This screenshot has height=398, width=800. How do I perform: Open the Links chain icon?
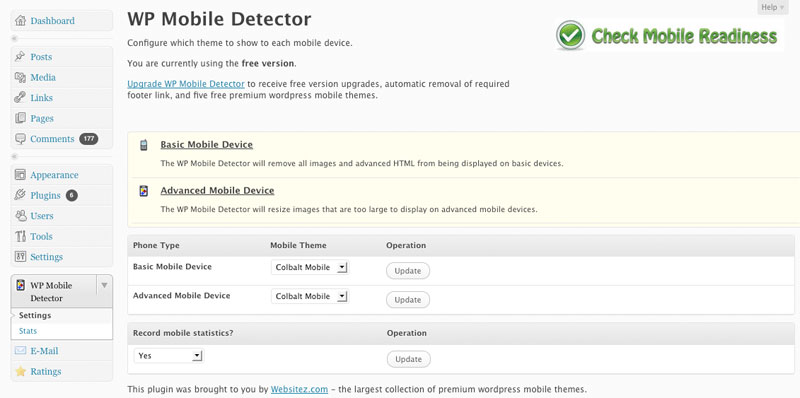pyautogui.click(x=20, y=97)
